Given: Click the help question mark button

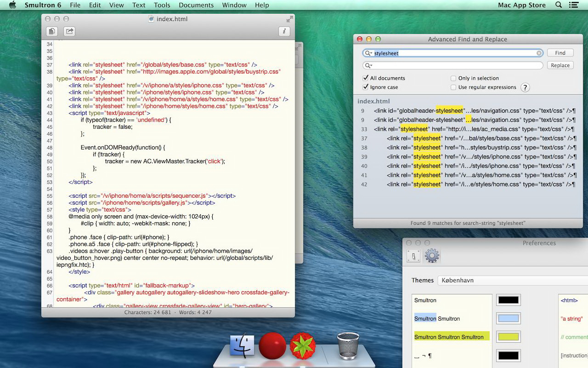Looking at the screenshot, I should [525, 87].
